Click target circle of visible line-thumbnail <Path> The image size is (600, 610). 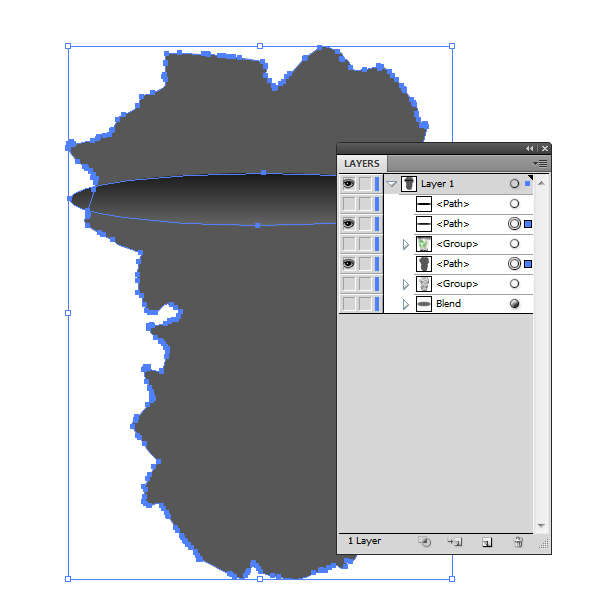pos(514,224)
